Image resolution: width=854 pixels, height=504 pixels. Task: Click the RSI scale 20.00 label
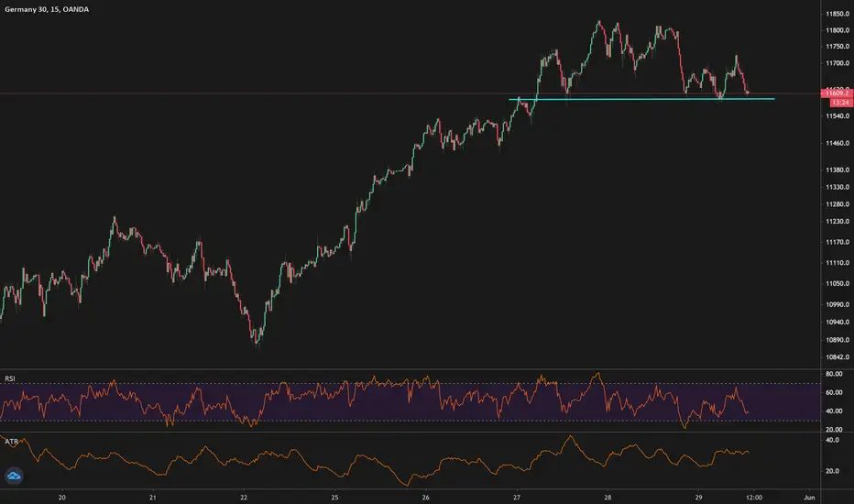[x=834, y=430]
